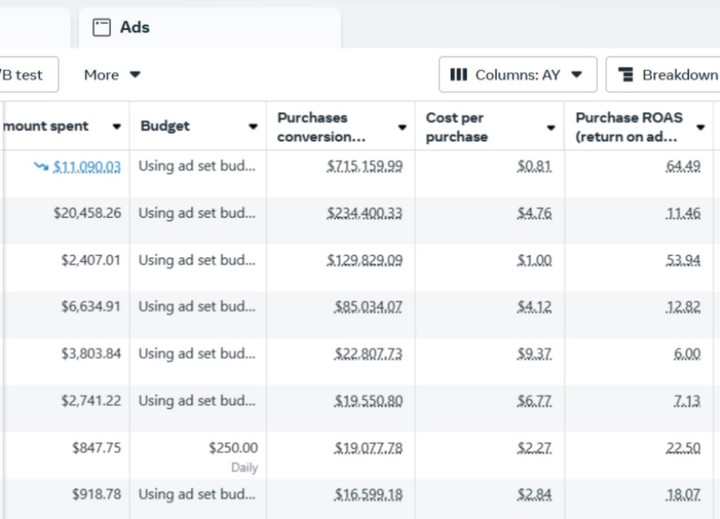Viewport: 720px width, 519px height.
Task: Click the $715,159.99 conversion value
Action: coord(365,166)
